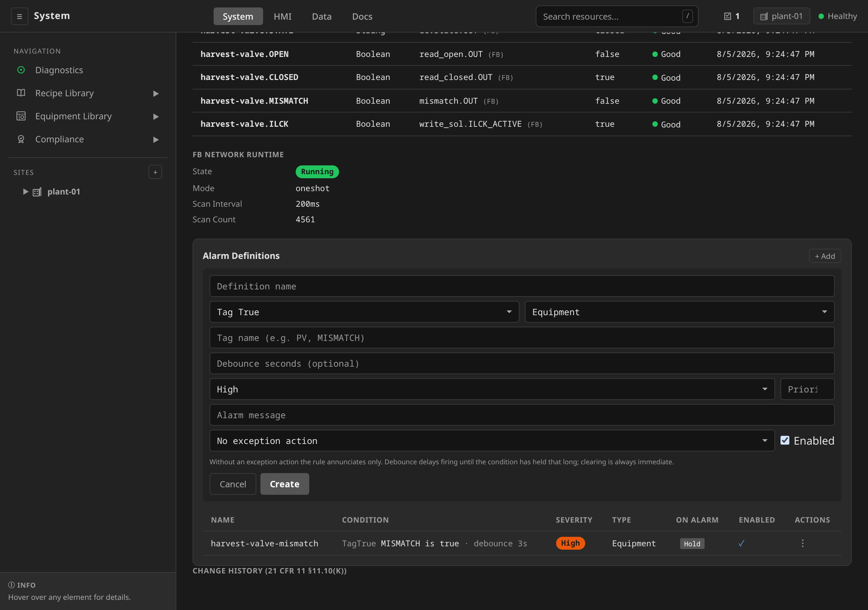Open the Tag True condition dropdown
The height and width of the screenshot is (610, 868).
click(x=364, y=312)
